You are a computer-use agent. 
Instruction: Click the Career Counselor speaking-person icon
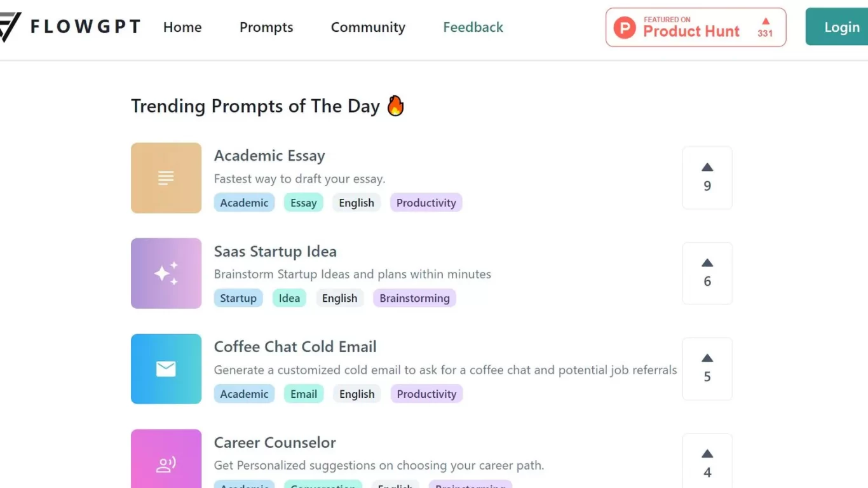pyautogui.click(x=166, y=464)
